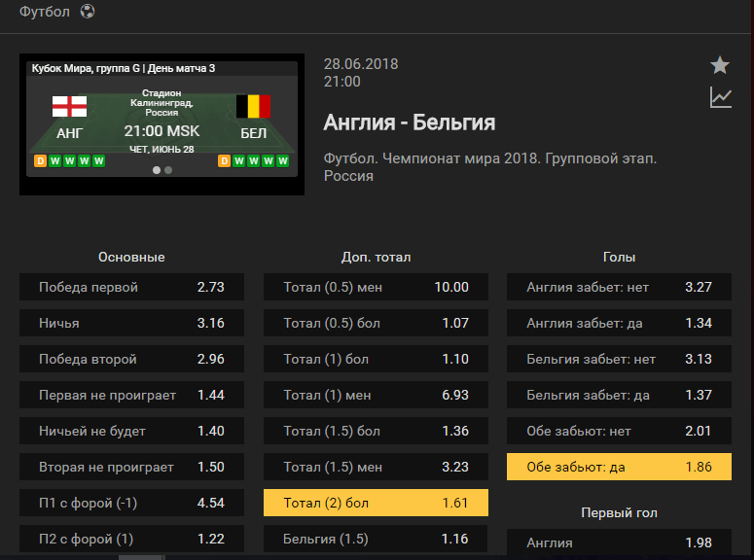
Task: Click the football ball icon next to Футбол
Action: pyautogui.click(x=87, y=11)
